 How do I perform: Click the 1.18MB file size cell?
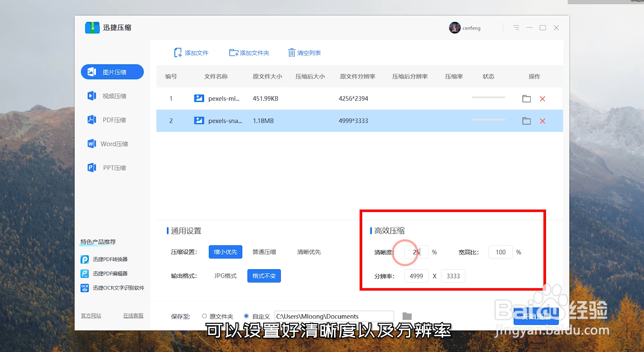pos(263,121)
